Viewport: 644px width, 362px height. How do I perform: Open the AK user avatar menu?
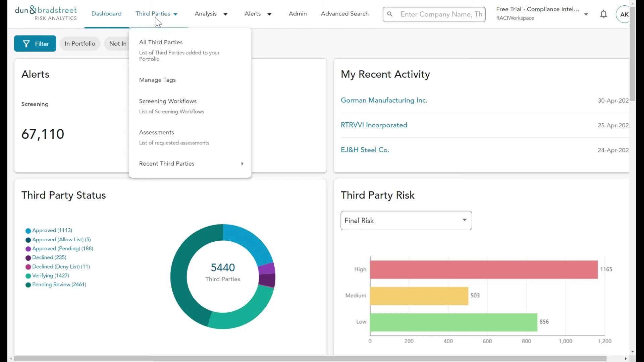point(624,14)
